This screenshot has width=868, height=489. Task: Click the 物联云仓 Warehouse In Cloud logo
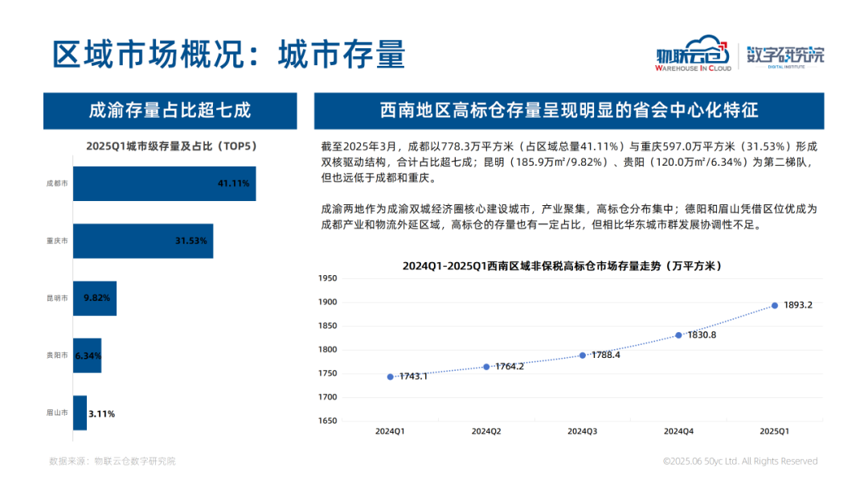[693, 54]
